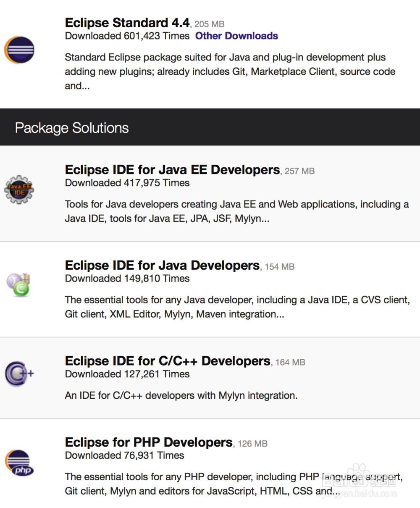The height and width of the screenshot is (508, 420).
Task: Click the 205 MB size label
Action: pos(209,24)
